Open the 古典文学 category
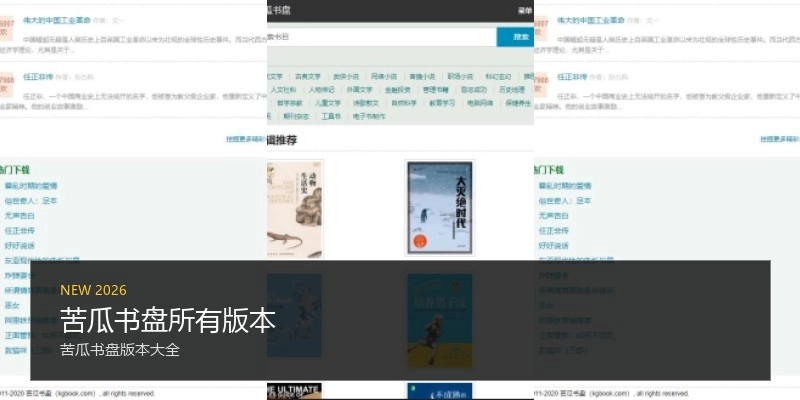 [308, 77]
